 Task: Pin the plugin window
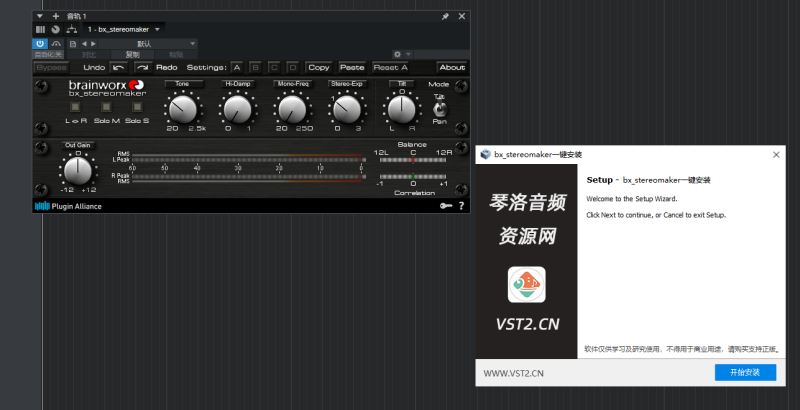coord(445,17)
